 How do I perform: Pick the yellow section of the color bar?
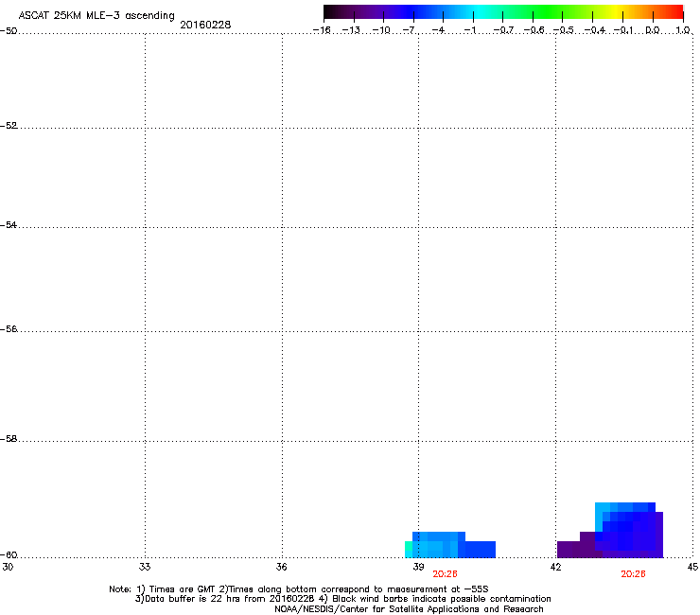click(614, 11)
